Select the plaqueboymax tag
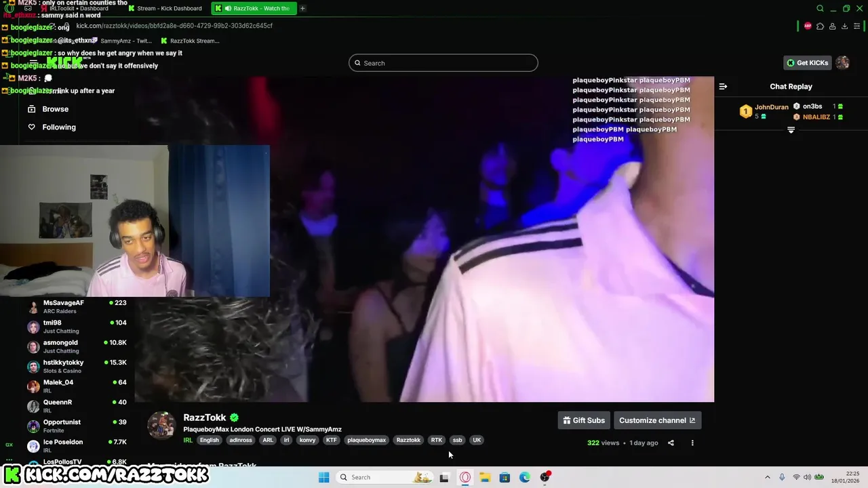This screenshot has width=868, height=488. tap(366, 440)
